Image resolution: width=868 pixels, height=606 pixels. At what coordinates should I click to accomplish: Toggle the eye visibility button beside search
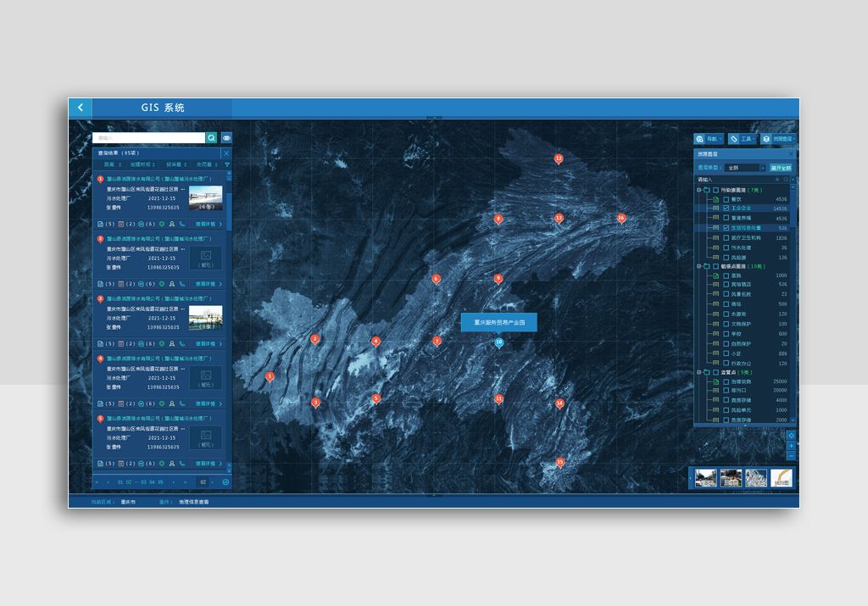(226, 137)
